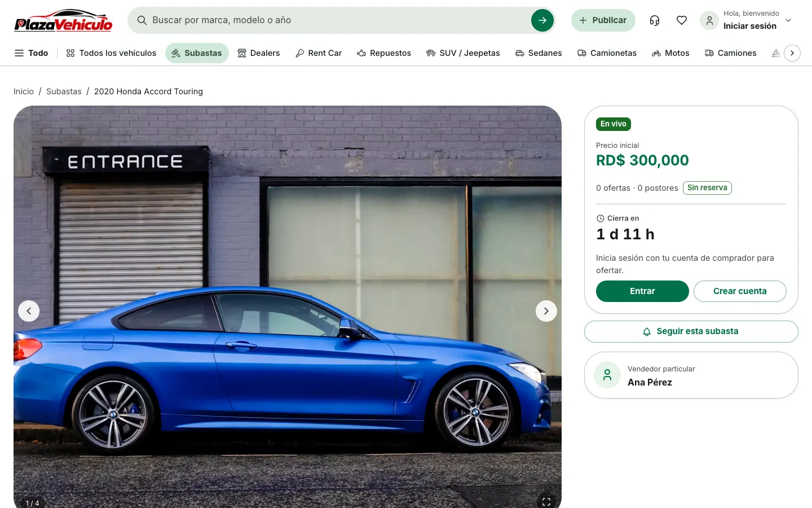Click Iniciar sesión link

[750, 26]
